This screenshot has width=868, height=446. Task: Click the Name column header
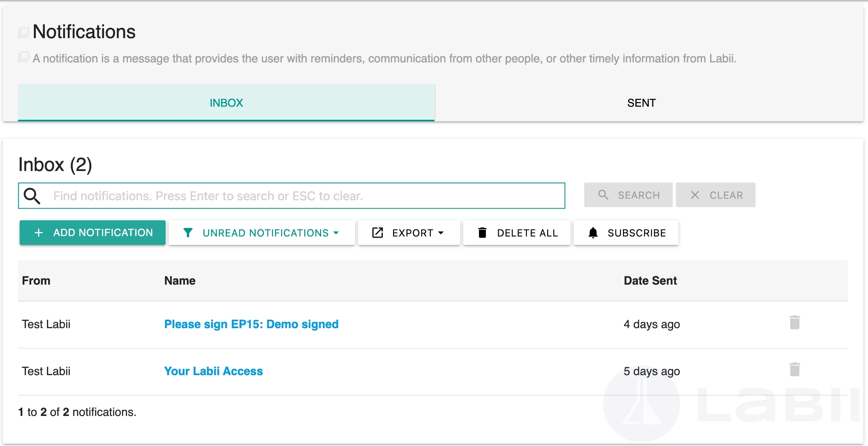point(180,281)
